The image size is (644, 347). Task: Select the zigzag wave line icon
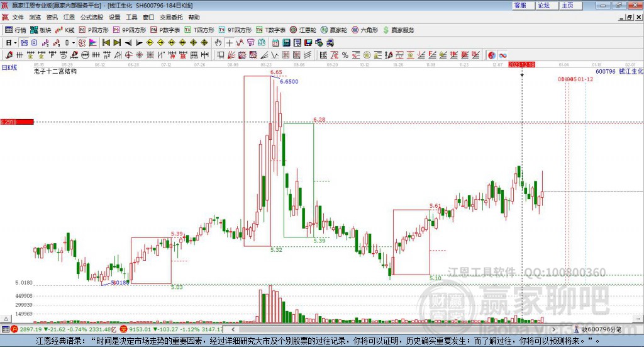[x=275, y=55]
